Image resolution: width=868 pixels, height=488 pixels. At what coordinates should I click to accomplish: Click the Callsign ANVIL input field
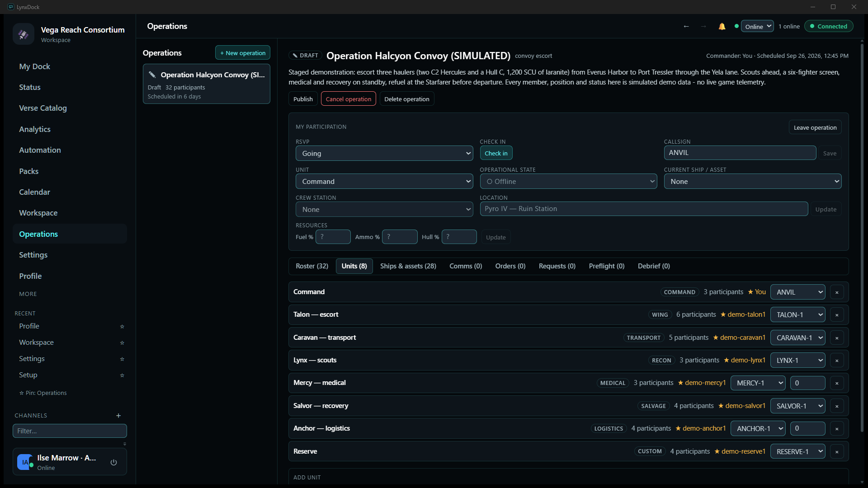[740, 153]
